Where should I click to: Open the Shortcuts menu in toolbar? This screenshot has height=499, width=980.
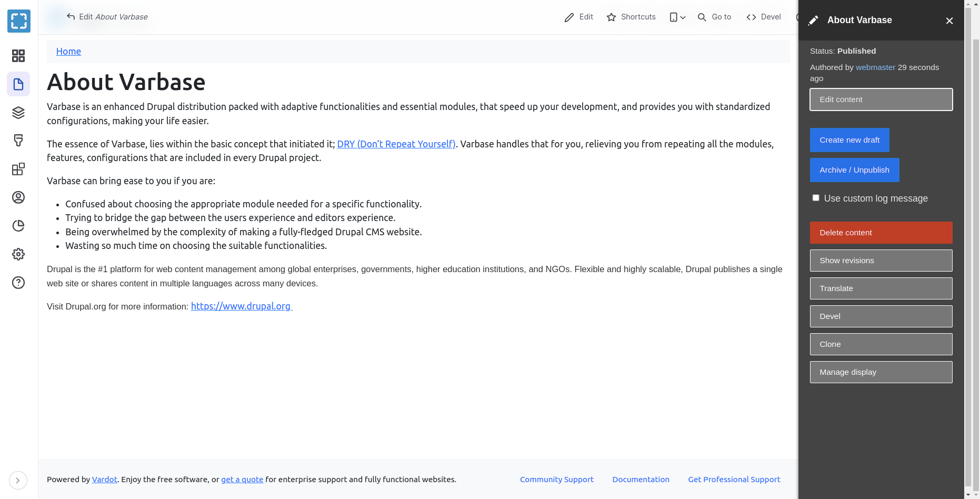coord(631,17)
